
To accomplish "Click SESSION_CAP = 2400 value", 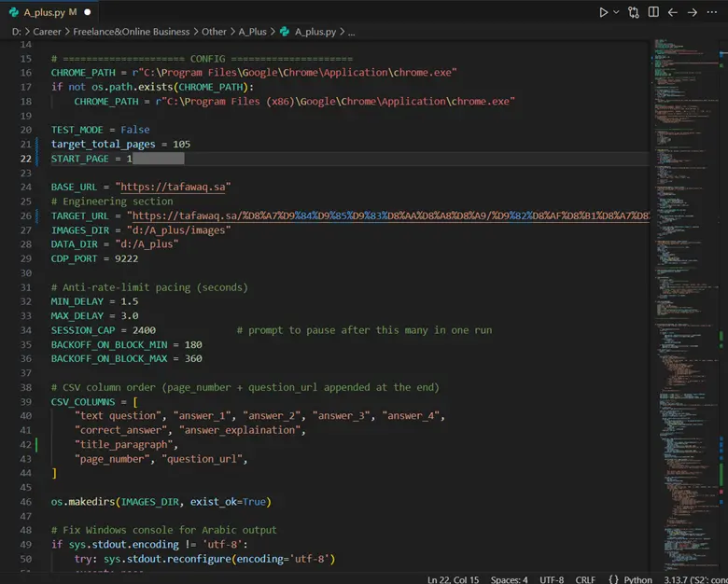I will click(144, 330).
